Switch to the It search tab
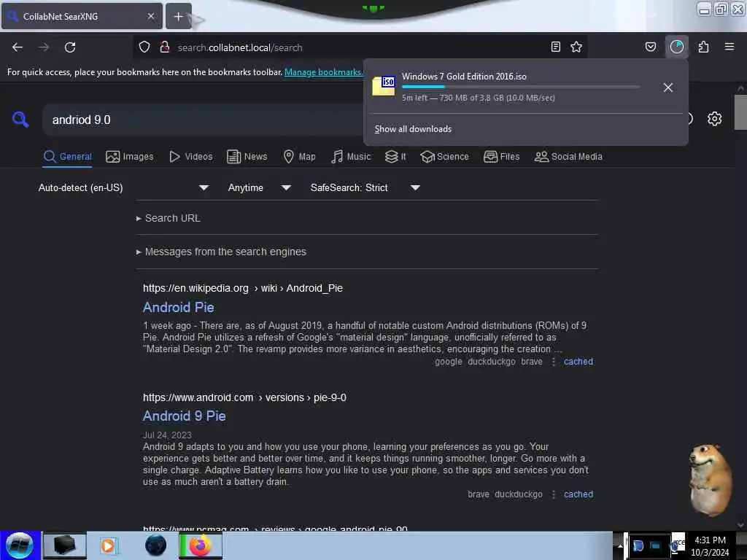The image size is (747, 560). coord(395,157)
